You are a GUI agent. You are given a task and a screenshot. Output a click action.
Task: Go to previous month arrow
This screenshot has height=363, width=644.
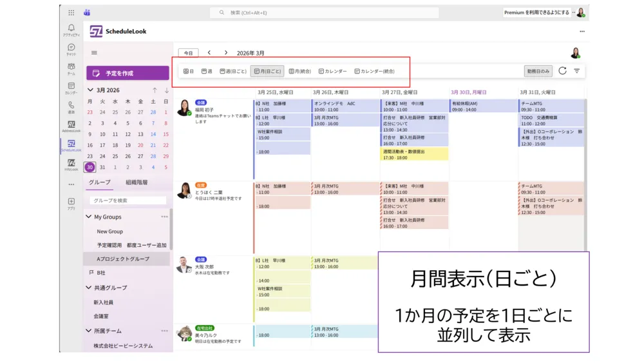(209, 53)
